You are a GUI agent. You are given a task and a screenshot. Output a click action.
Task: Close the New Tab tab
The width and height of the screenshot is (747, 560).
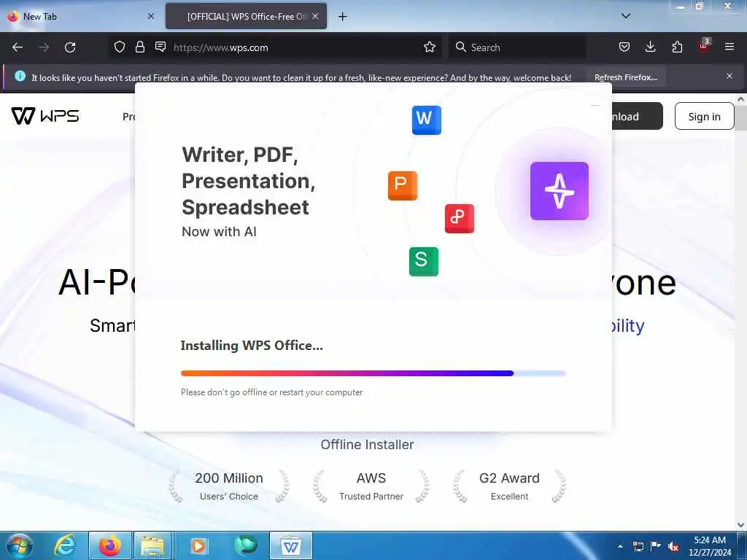150,17
